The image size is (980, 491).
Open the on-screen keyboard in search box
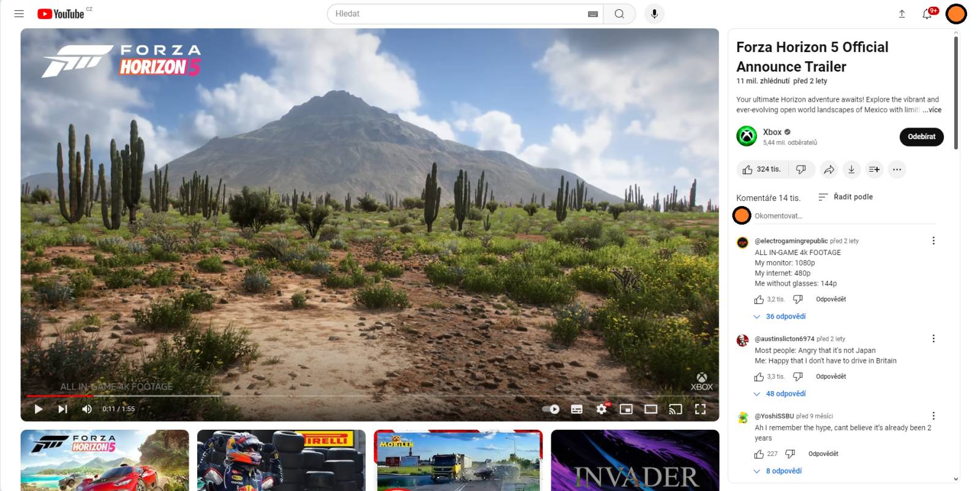pos(592,13)
